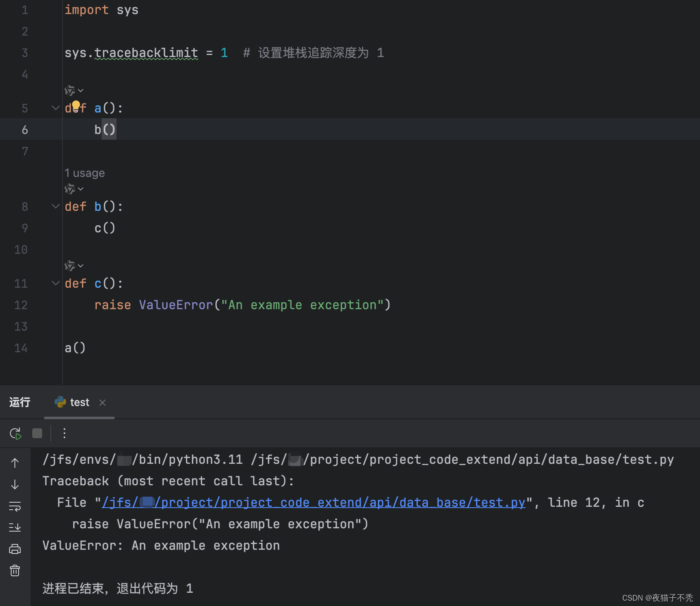Close the test run tab

[x=102, y=403]
